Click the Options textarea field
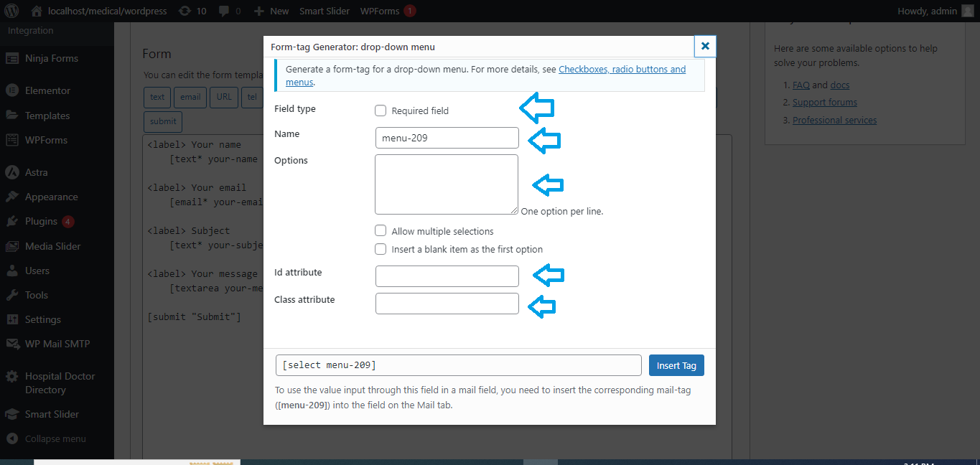 tap(446, 184)
